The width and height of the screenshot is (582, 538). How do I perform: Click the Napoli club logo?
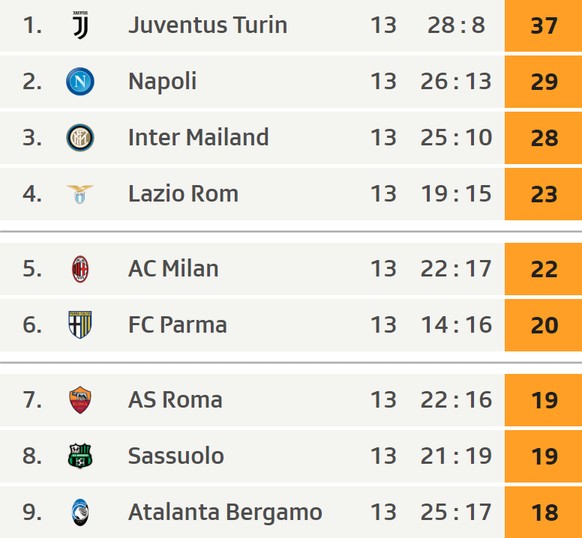pos(80,81)
